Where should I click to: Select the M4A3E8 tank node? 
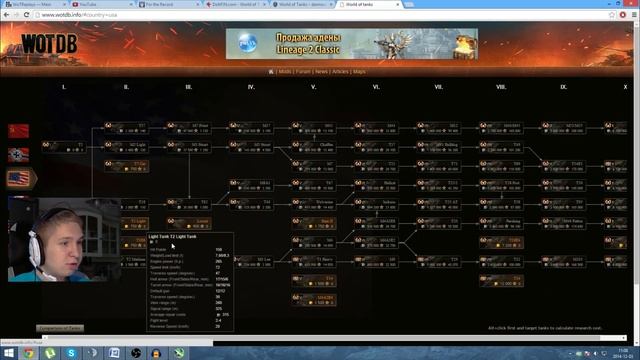click(376, 224)
